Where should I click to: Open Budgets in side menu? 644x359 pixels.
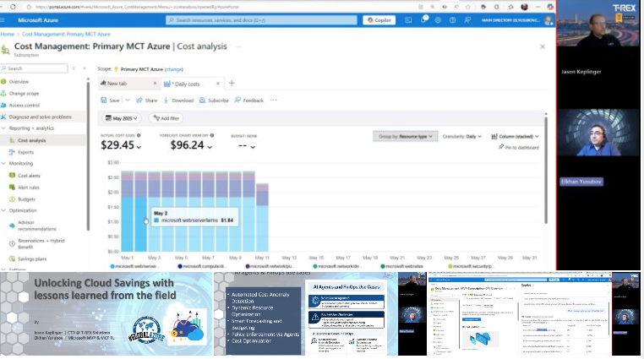pyautogui.click(x=27, y=199)
